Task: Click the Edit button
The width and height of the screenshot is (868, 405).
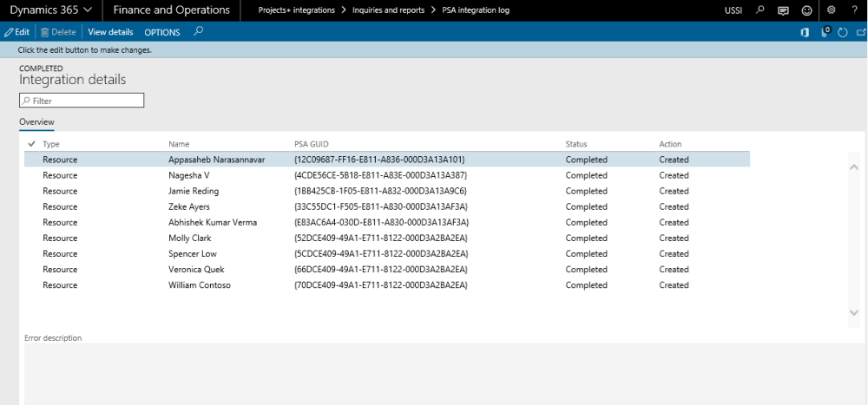Action: tap(16, 32)
